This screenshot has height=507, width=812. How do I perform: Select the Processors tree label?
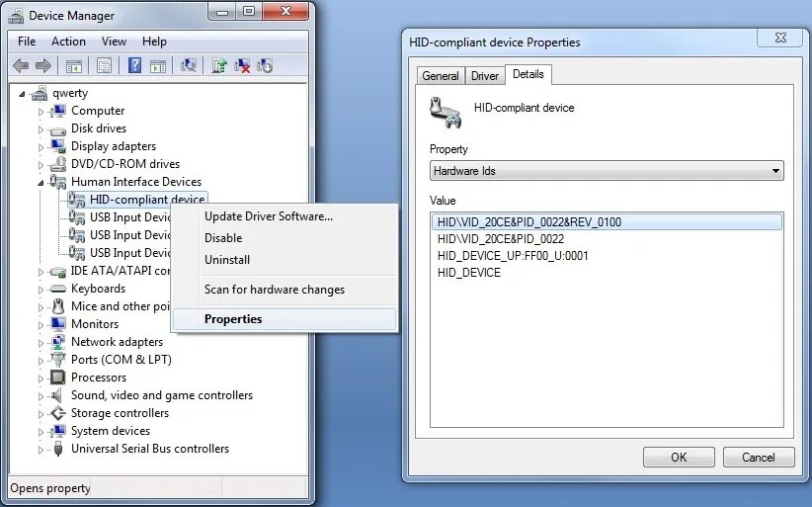pyautogui.click(x=99, y=378)
